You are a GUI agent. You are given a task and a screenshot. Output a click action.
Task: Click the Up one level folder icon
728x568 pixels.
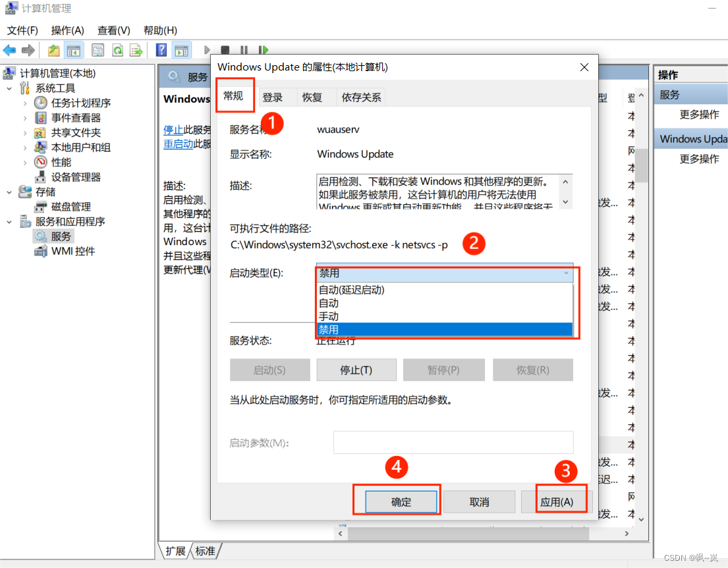pos(54,50)
